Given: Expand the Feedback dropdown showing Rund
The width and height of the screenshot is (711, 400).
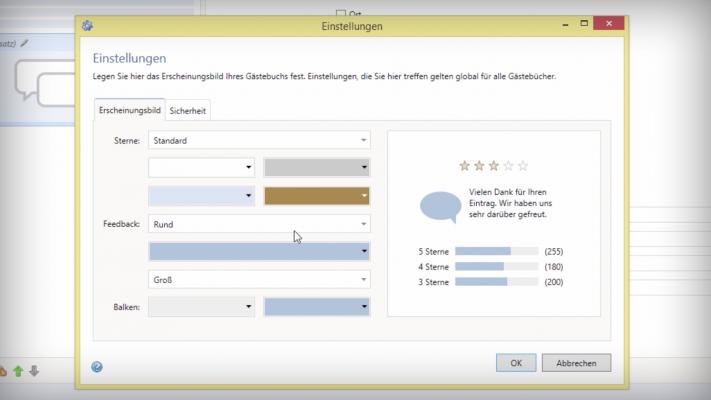Looking at the screenshot, I should click(x=259, y=224).
